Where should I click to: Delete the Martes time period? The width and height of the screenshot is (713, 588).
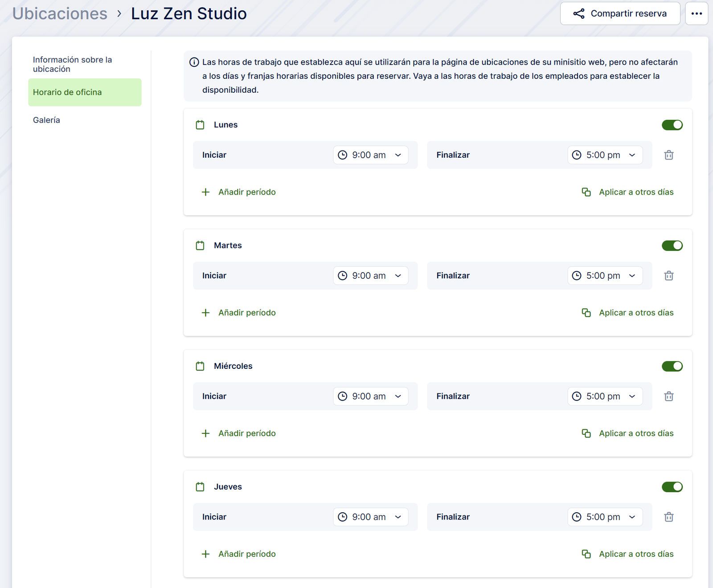point(668,276)
